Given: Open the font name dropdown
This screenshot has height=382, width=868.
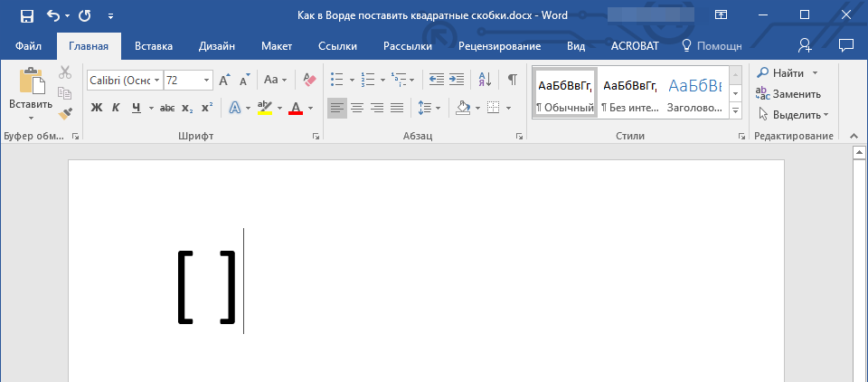Looking at the screenshot, I should tap(157, 81).
